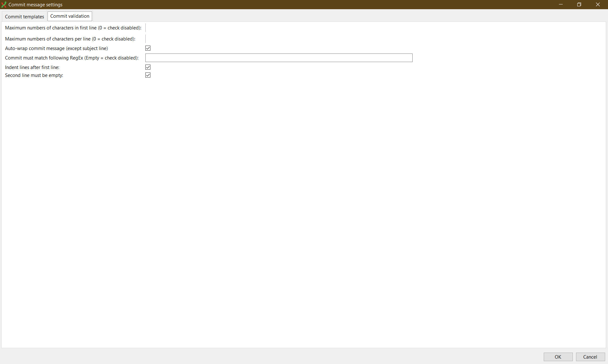Cancel the commit message settings dialog

click(590, 357)
